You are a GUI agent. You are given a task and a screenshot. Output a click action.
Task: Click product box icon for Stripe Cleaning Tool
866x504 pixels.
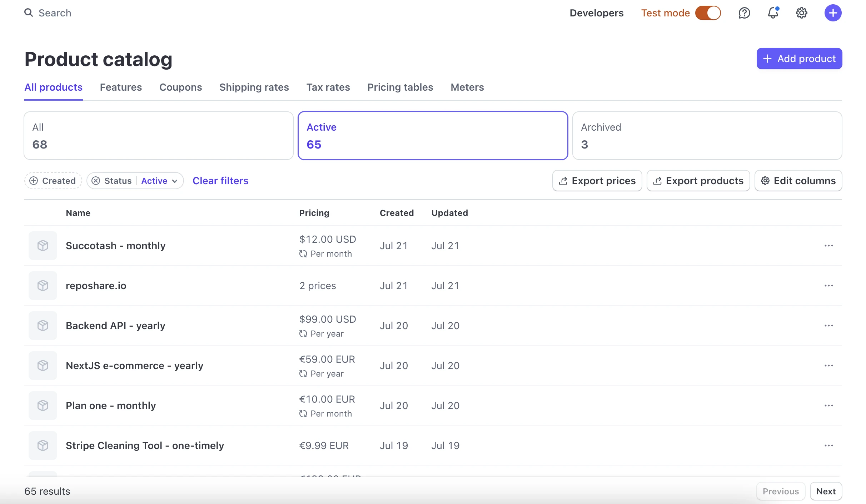(43, 445)
